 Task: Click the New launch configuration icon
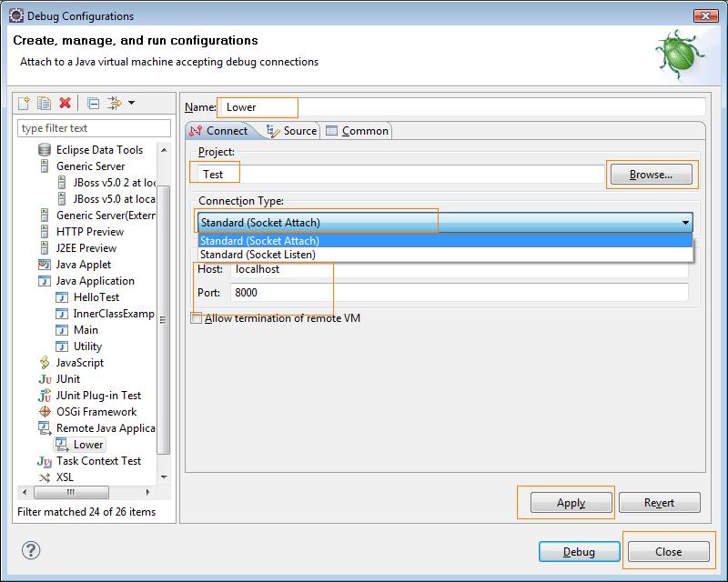click(x=25, y=103)
